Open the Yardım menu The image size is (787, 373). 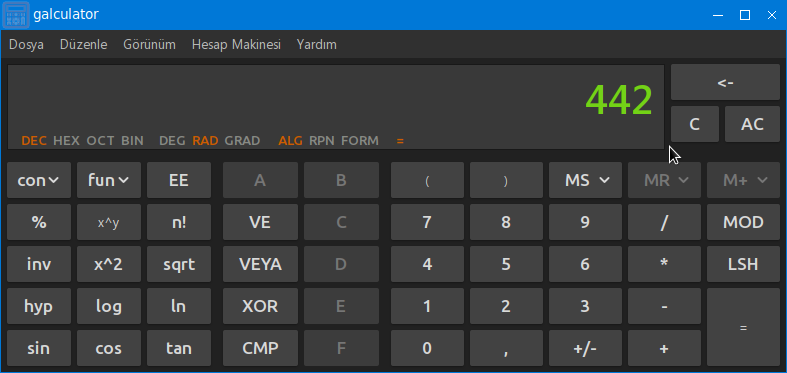(x=316, y=45)
